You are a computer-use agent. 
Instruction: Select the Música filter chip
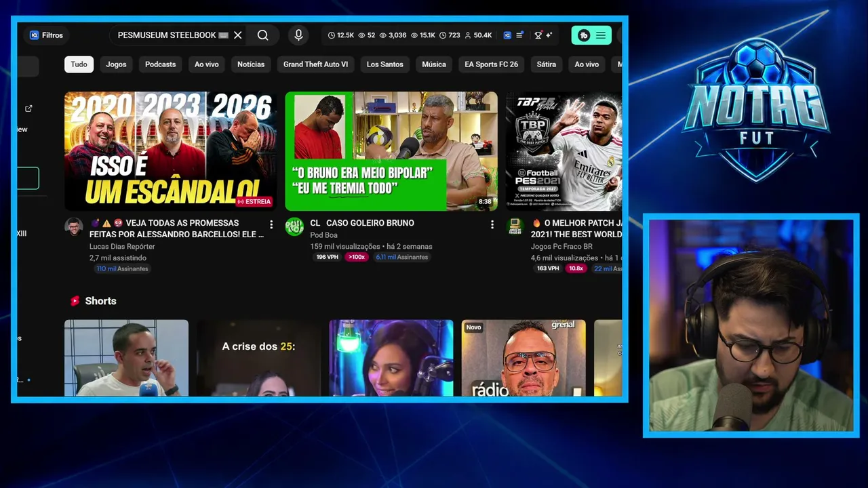click(434, 64)
